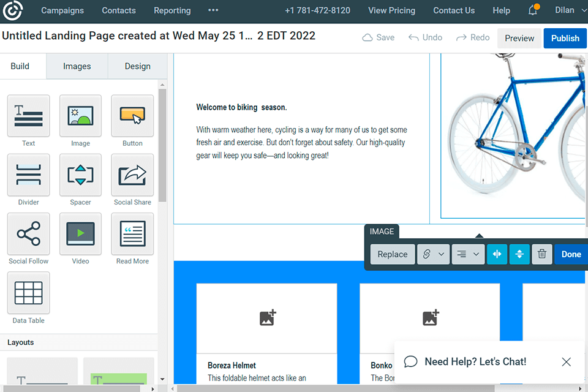Click the phone number +1 781-472-8120
The width and height of the screenshot is (588, 392).
[x=317, y=10]
